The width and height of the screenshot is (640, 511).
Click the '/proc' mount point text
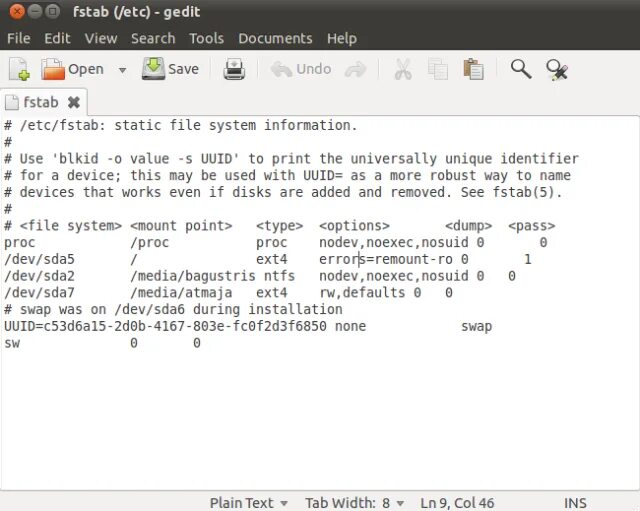pyautogui.click(x=149, y=243)
